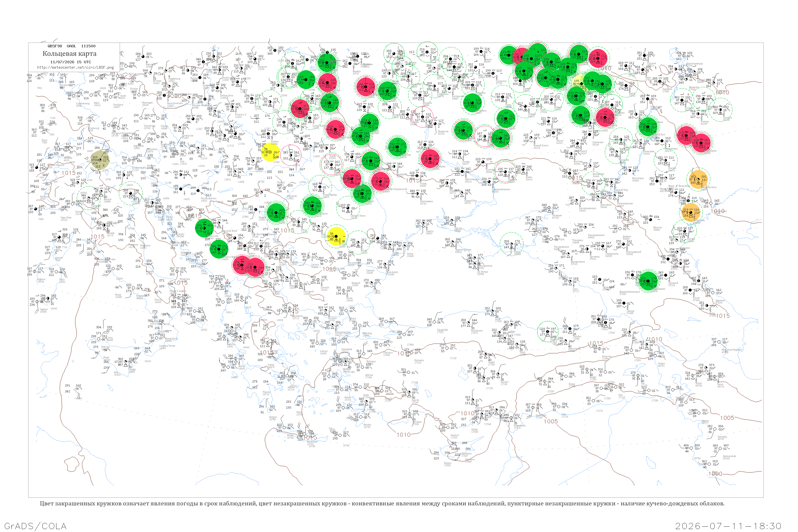Select the 'Яшкуль 34866' station label
The width and height of the screenshot is (798, 532).
(x=658, y=228)
